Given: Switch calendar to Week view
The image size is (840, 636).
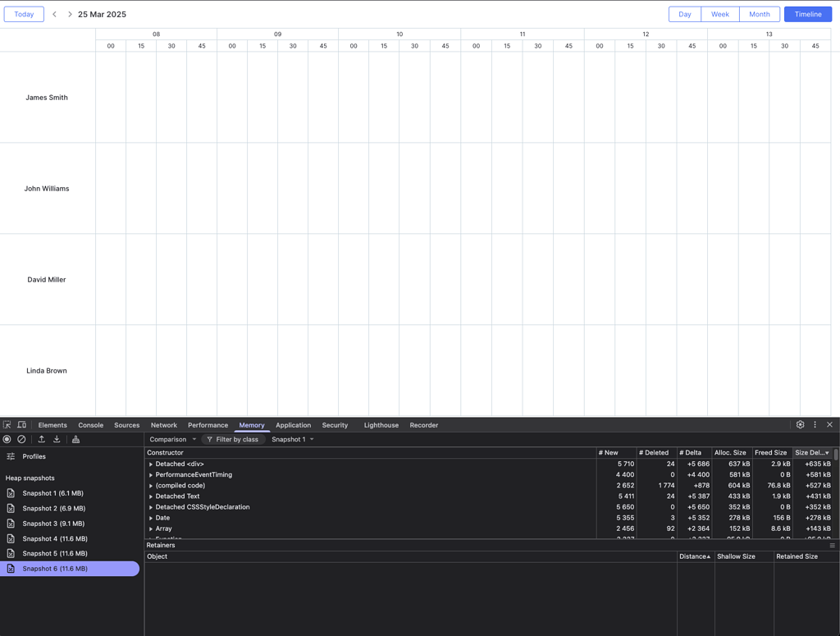Looking at the screenshot, I should click(x=720, y=14).
